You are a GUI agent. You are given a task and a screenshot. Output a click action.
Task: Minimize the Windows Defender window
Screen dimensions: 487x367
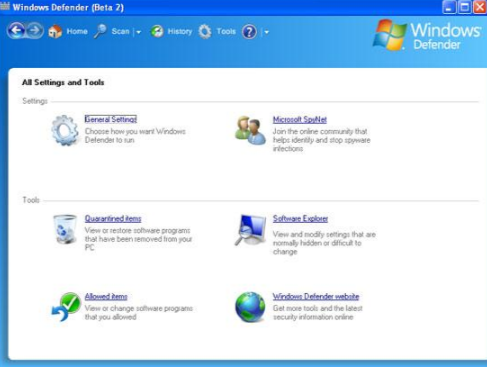pyautogui.click(x=449, y=7)
